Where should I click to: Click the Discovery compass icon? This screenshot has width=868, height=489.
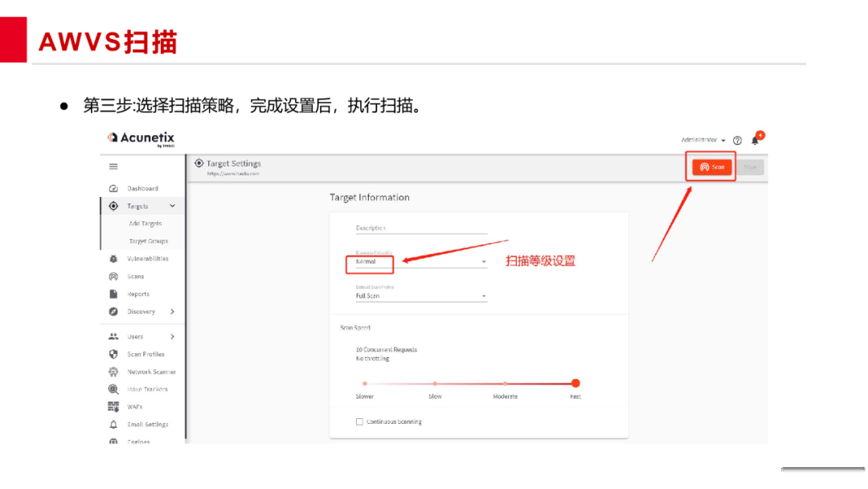pyautogui.click(x=113, y=312)
